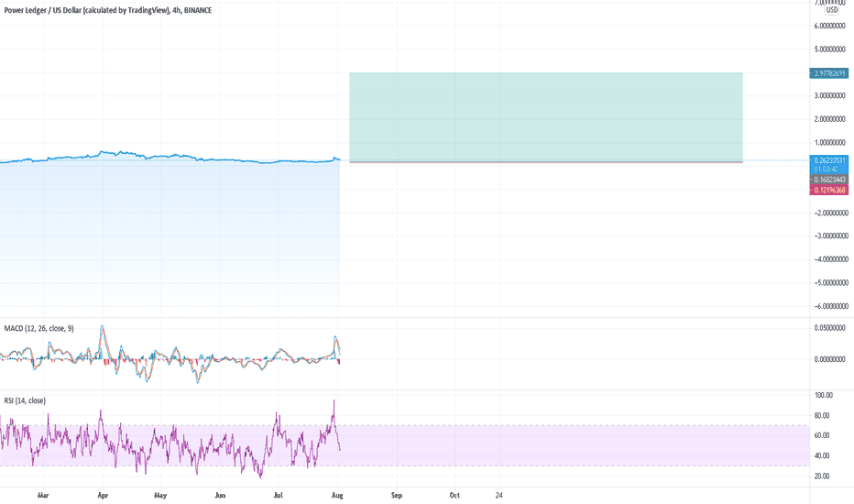Click the Apr date on time axis
The width and height of the screenshot is (854, 504).
click(x=103, y=495)
